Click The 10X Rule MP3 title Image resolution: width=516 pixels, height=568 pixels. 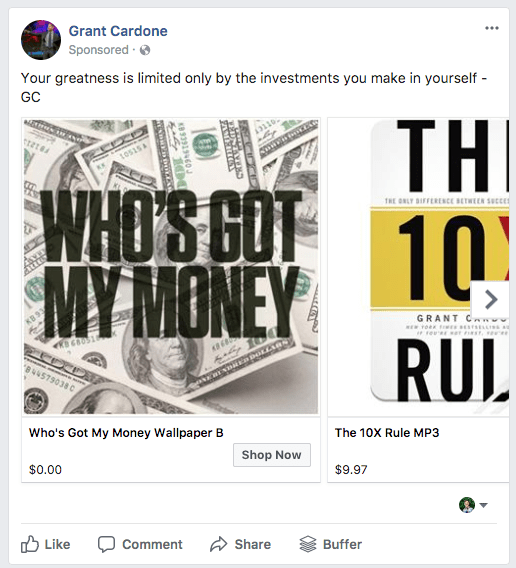(387, 433)
